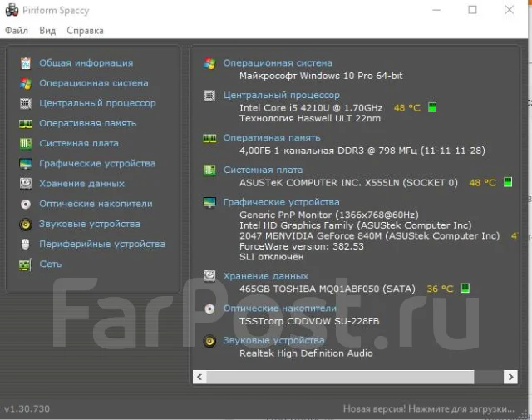
Task: Select Центральный процессор in the sidebar
Action: click(x=97, y=103)
